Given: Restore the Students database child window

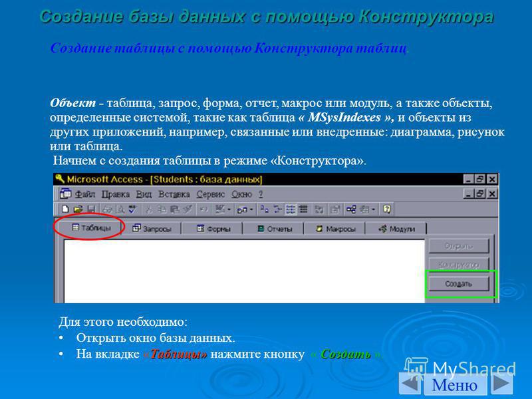Looking at the screenshot, I should click(479, 194).
